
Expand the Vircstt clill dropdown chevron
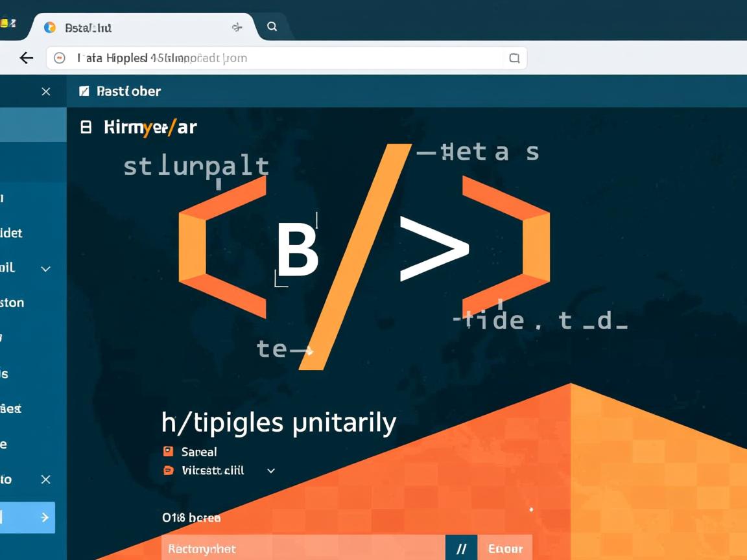(x=271, y=471)
